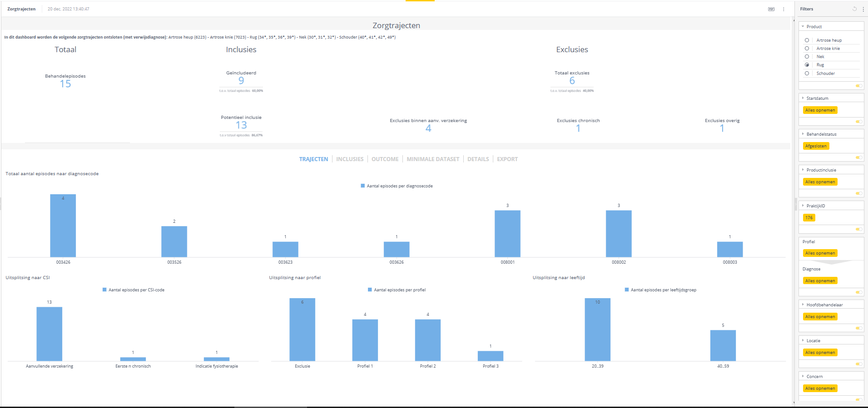868x408 pixels.
Task: Select the bar for diagnosecode 003426
Action: (63, 226)
